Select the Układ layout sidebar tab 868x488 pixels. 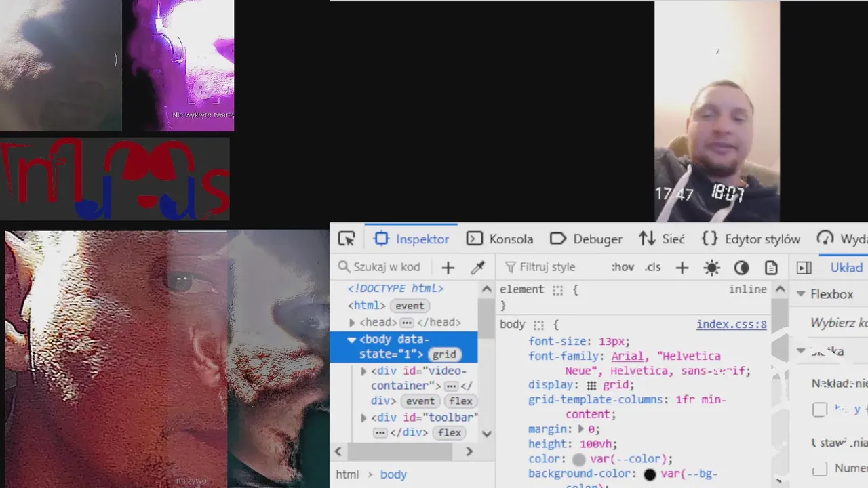(846, 268)
